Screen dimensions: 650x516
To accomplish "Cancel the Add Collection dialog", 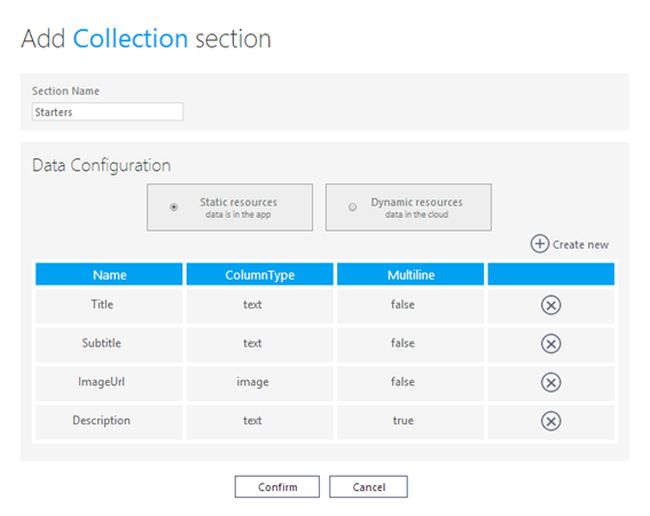I will coord(368,487).
